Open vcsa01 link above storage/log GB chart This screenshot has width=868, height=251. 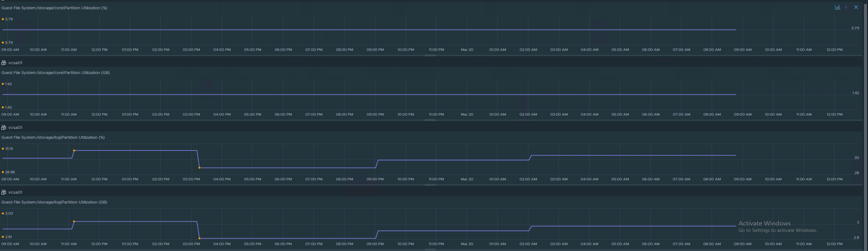tap(15, 192)
